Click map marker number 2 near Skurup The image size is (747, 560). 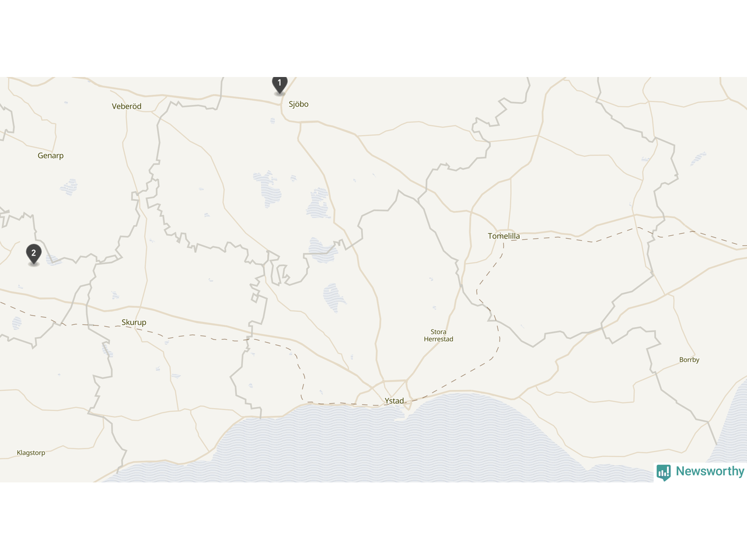pos(34,254)
